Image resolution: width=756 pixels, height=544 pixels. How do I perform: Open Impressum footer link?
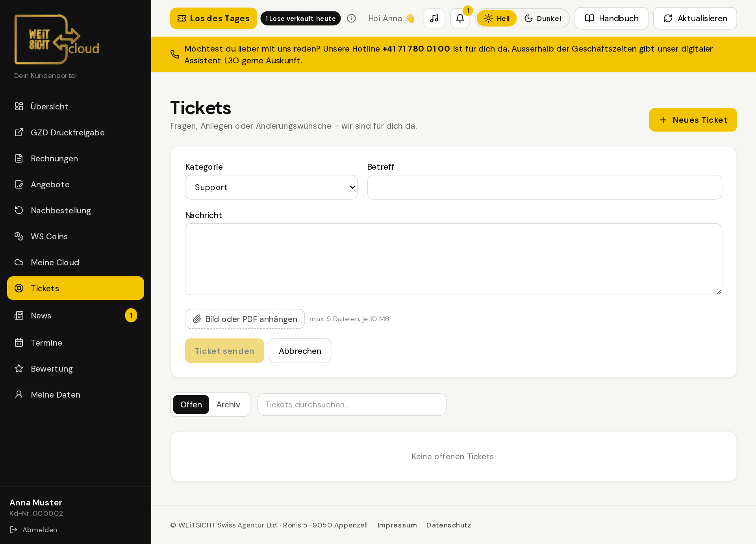[x=397, y=525]
